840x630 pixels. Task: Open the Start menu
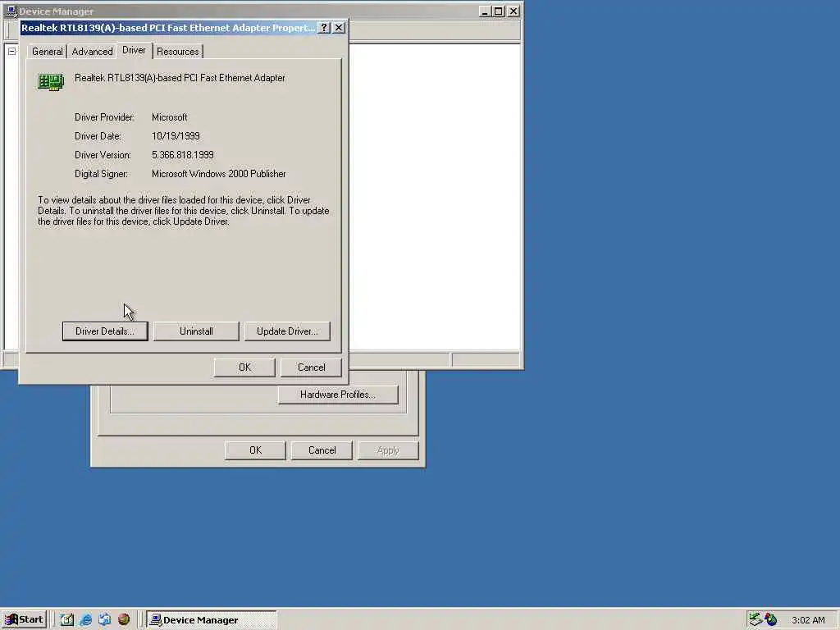24,620
